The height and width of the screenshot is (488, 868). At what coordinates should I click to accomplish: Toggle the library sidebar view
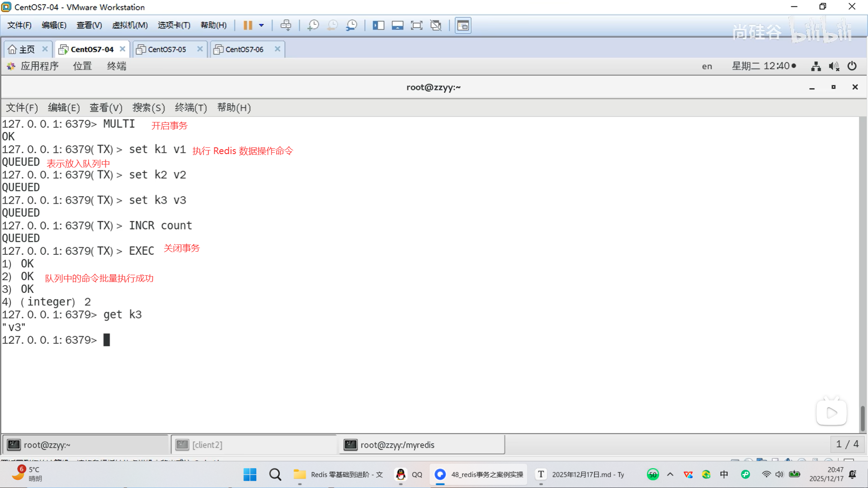coord(378,25)
